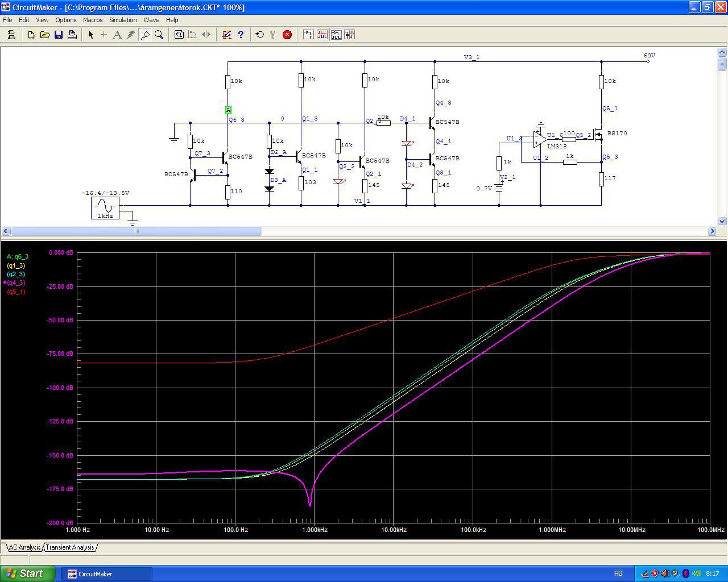The width and height of the screenshot is (728, 582).
Task: Open the View menu
Action: (x=42, y=20)
